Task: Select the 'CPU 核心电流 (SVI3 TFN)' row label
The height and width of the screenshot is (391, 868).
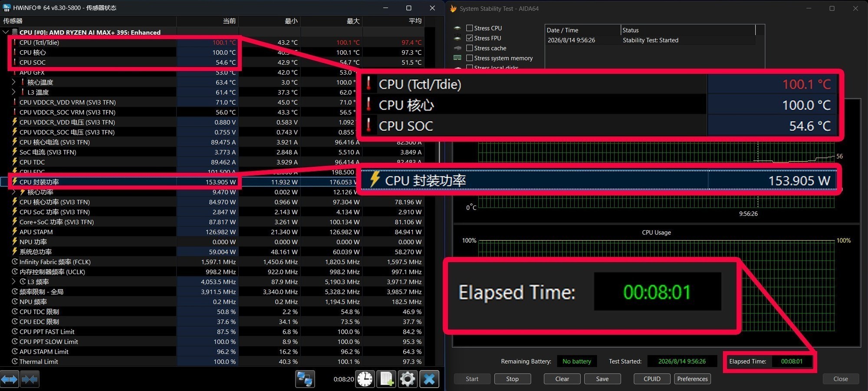Action: click(x=55, y=142)
